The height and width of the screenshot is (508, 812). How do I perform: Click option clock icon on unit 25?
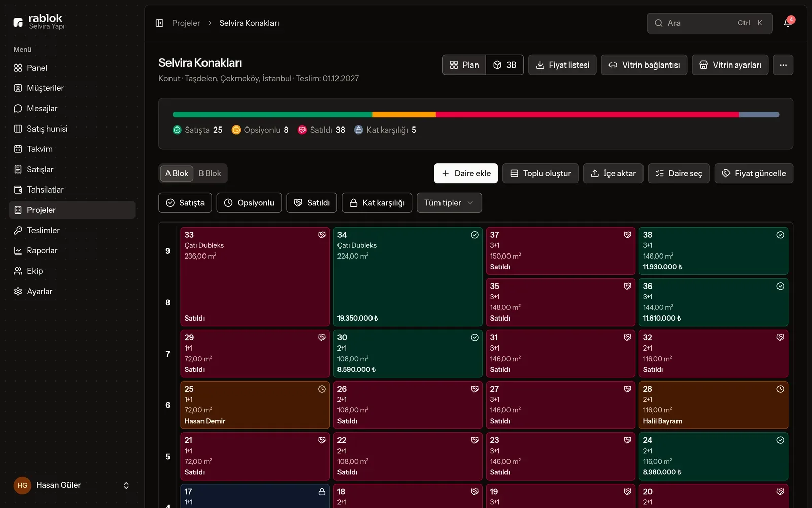point(322,389)
